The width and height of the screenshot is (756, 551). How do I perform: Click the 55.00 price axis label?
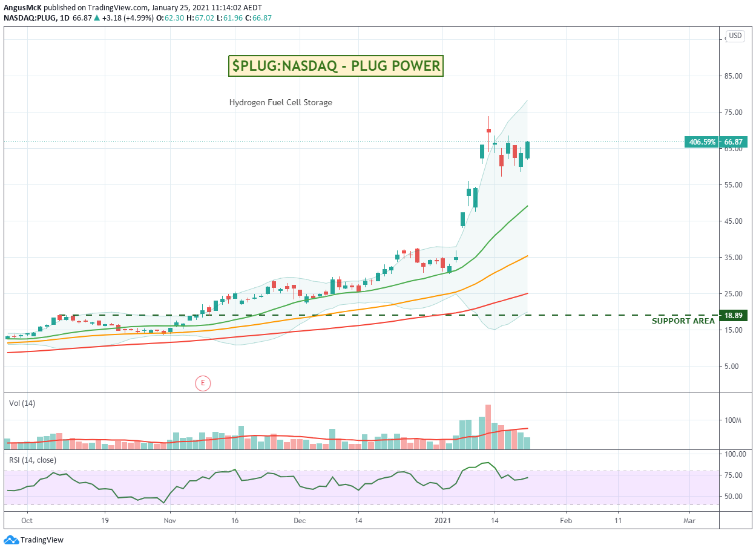(x=733, y=185)
